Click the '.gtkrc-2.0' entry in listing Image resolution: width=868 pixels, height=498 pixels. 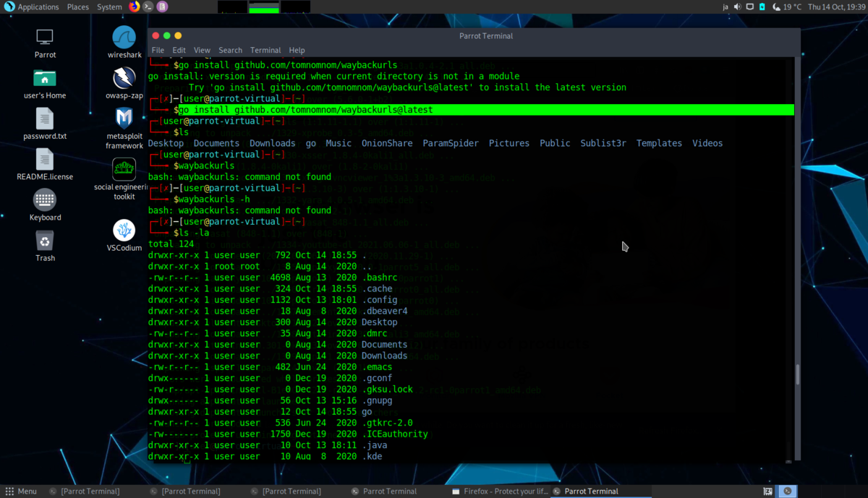pyautogui.click(x=388, y=423)
